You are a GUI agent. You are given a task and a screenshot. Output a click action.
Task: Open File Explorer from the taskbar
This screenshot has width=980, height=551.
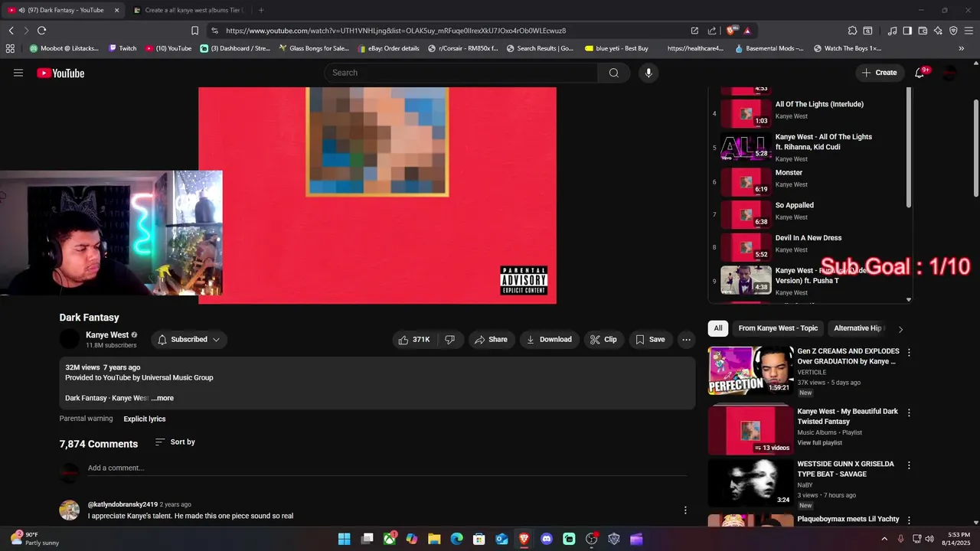tap(434, 539)
